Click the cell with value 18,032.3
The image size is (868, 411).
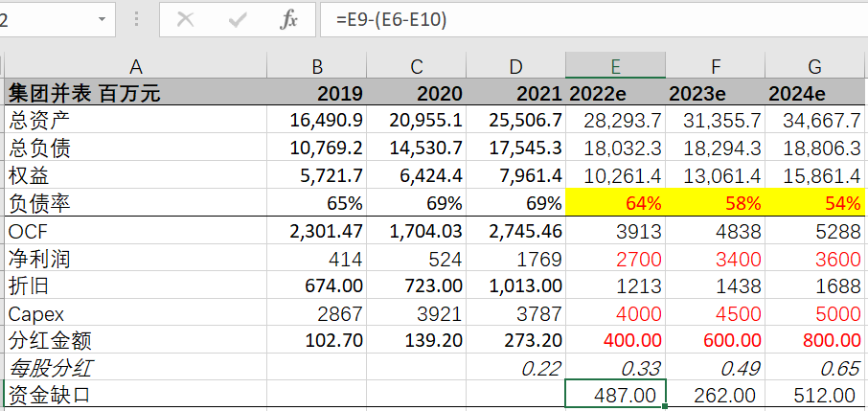pos(616,148)
